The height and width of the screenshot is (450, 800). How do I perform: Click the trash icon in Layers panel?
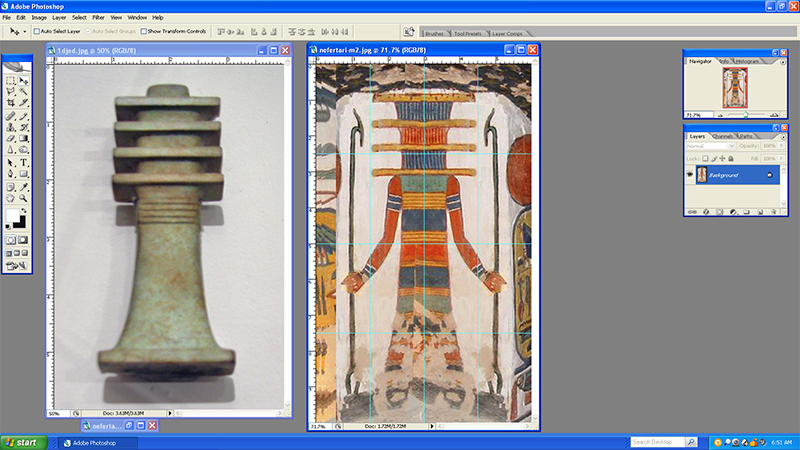772,212
